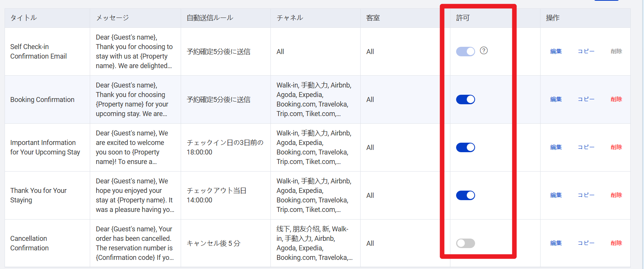The width and height of the screenshot is (644, 269).
Task: Edit the Cancellation Confirmation template
Action: click(x=556, y=243)
